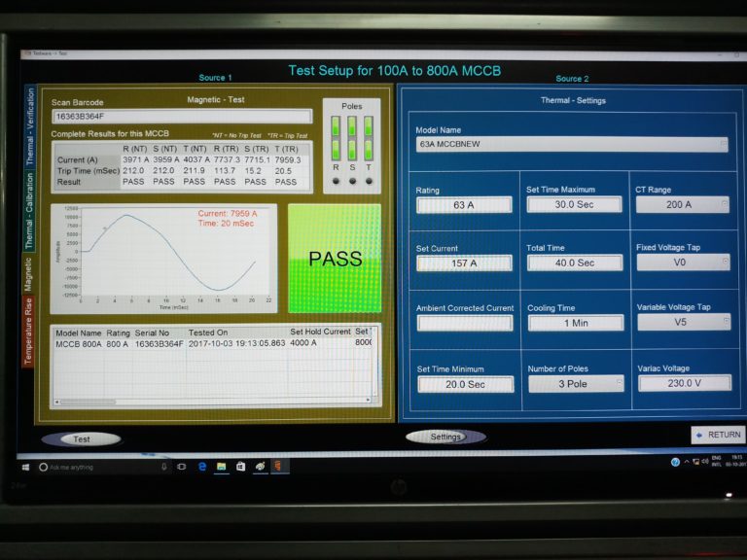Click the Settings button

click(445, 437)
